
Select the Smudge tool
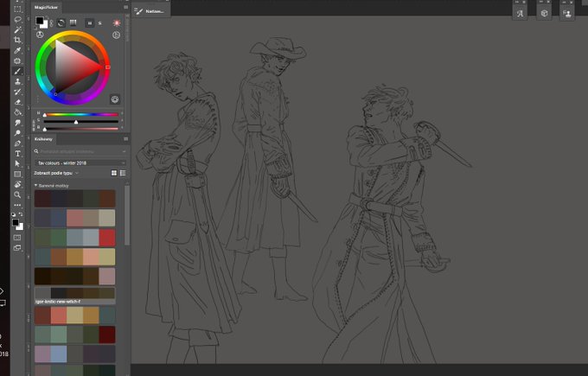17,123
